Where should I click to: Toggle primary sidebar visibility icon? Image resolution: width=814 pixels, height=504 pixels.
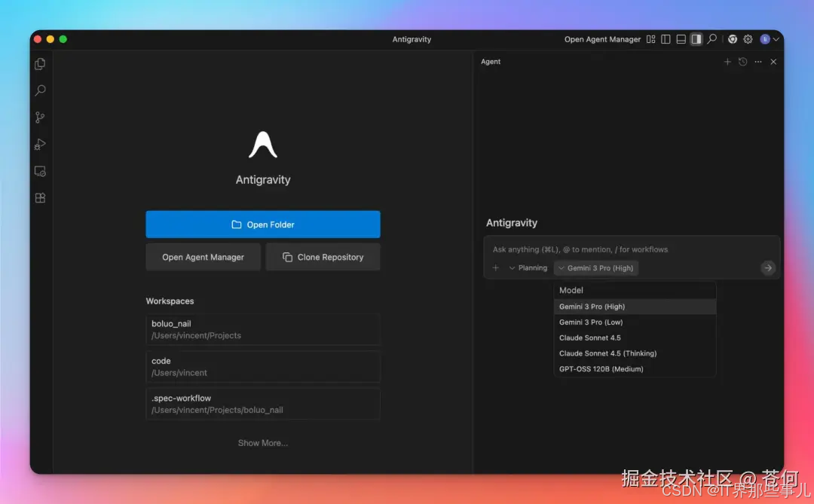[666, 39]
